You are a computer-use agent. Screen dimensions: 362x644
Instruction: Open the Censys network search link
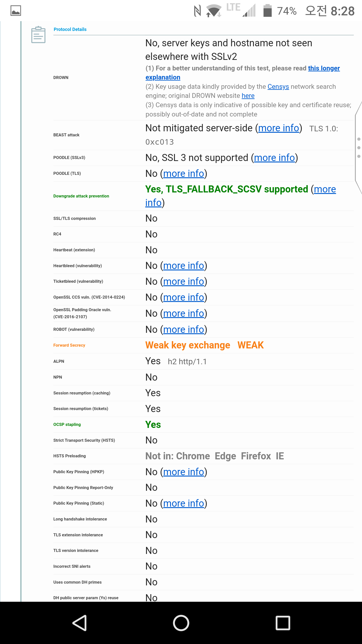pyautogui.click(x=278, y=87)
